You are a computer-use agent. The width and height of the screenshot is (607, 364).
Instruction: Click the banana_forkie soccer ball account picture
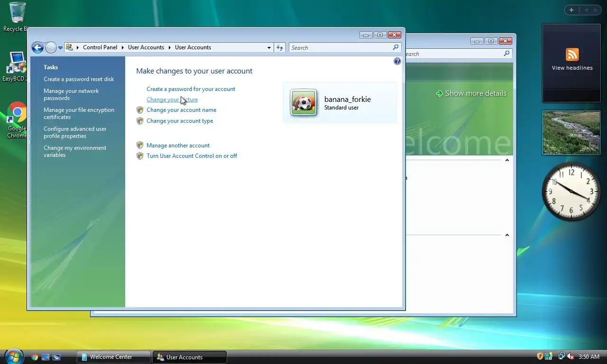303,103
